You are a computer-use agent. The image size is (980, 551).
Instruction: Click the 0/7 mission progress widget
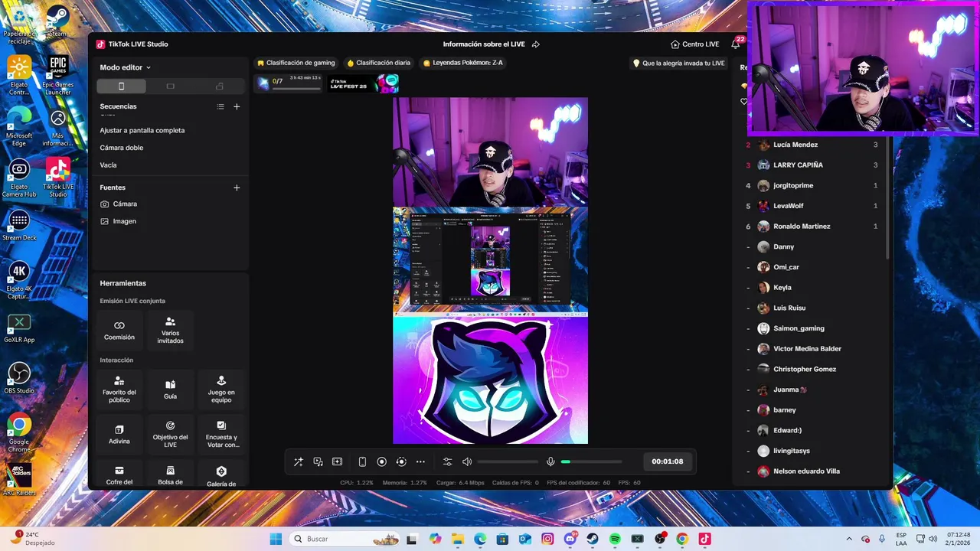(x=289, y=82)
